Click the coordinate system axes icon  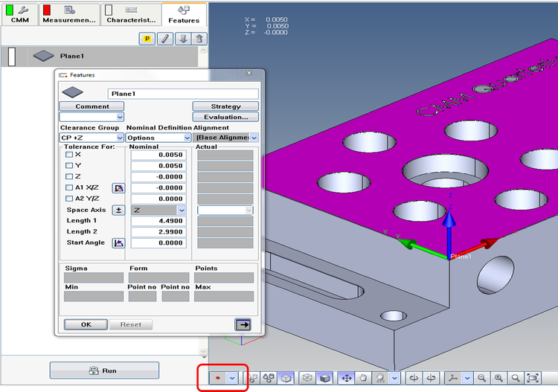pyautogui.click(x=453, y=378)
